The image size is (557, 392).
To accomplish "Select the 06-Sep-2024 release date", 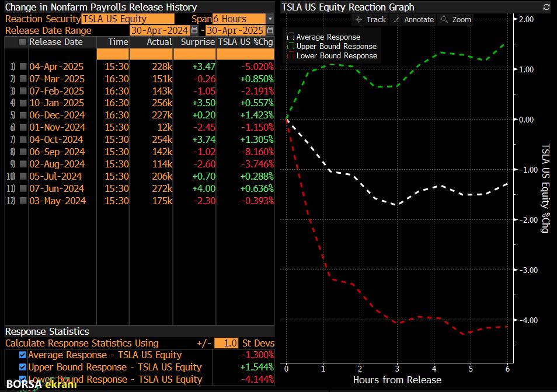I will click(x=57, y=152).
